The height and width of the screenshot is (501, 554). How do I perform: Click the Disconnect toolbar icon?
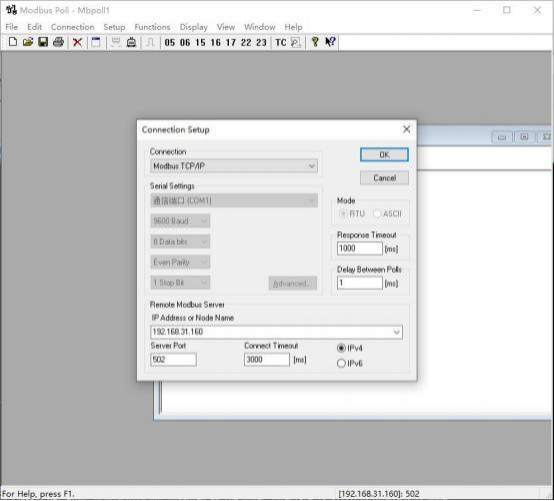pos(131,42)
